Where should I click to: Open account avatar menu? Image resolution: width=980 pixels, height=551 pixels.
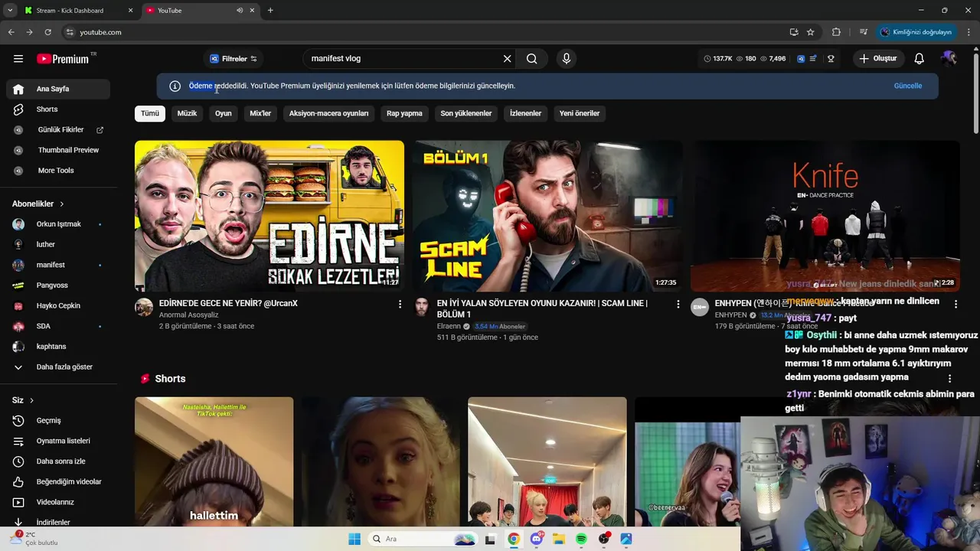tap(949, 59)
